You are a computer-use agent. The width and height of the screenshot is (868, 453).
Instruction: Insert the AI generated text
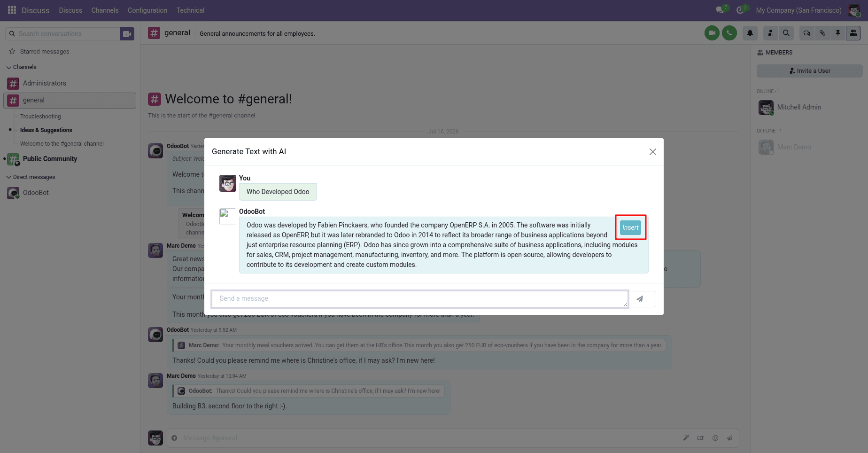click(x=630, y=227)
